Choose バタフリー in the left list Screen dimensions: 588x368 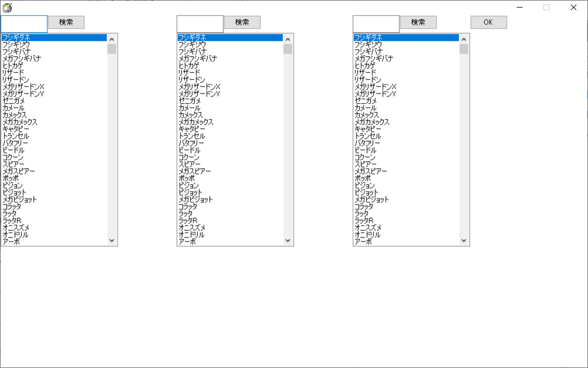point(54,143)
